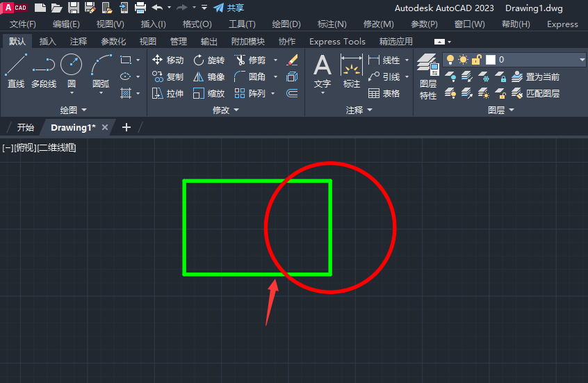The image size is (588, 383).
Task: Expand the Annotation (注释) panel
Action: pyautogui.click(x=359, y=110)
